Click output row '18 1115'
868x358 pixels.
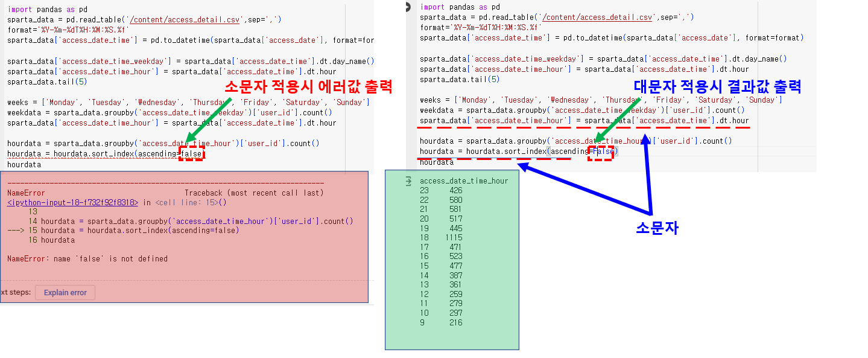click(x=441, y=238)
